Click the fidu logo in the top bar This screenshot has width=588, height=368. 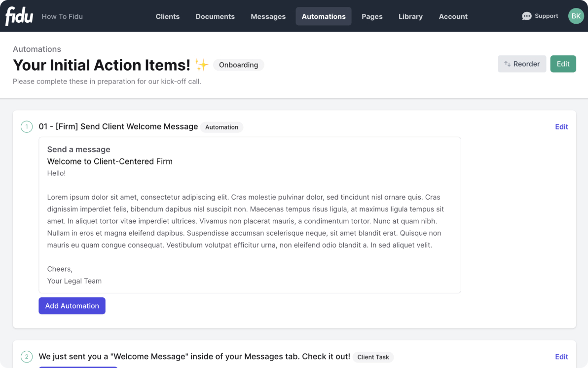[18, 16]
